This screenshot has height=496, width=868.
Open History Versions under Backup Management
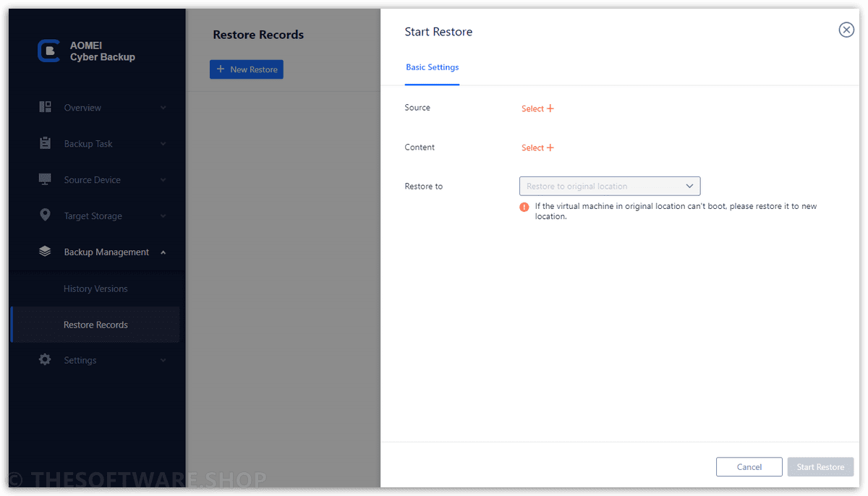[95, 288]
